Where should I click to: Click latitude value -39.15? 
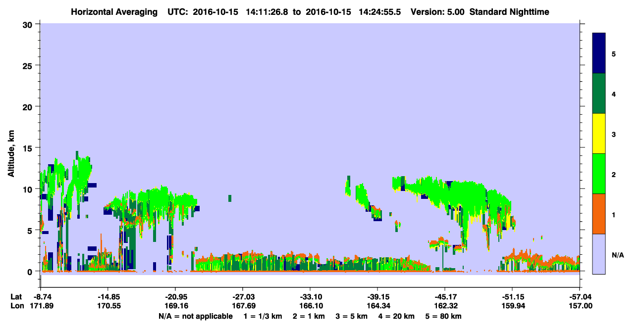377,297
